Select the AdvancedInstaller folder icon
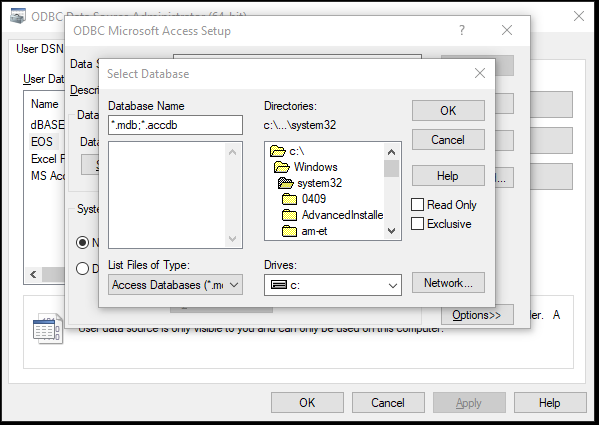599x425 pixels. (289, 215)
